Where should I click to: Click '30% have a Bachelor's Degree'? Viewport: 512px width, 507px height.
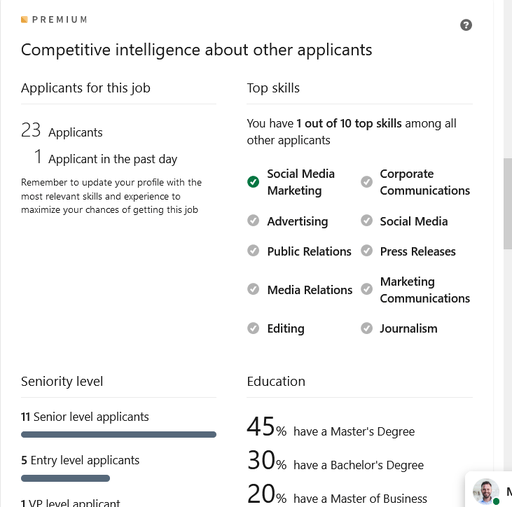(x=335, y=461)
